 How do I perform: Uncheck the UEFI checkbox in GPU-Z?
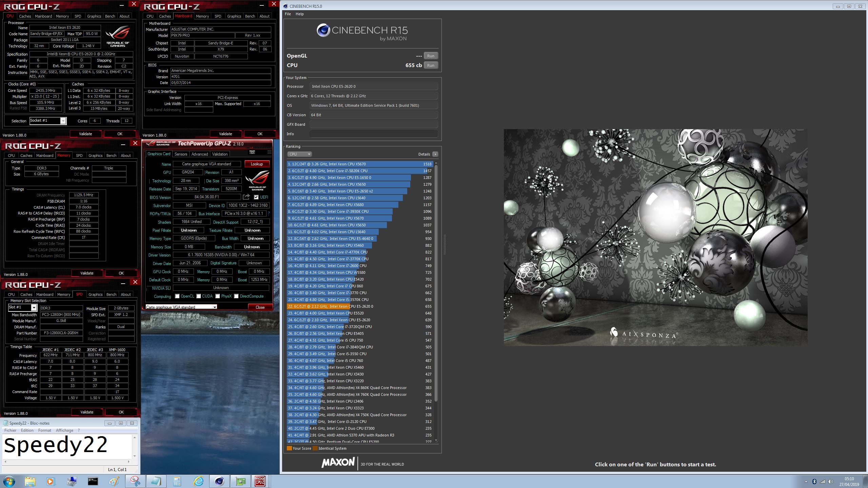click(256, 197)
